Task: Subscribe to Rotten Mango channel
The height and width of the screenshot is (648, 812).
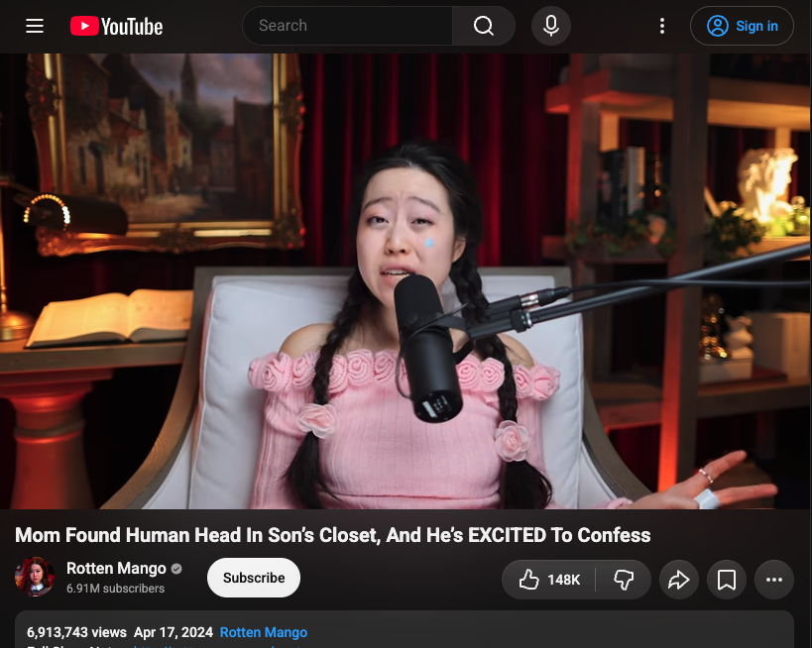Action: [x=254, y=578]
